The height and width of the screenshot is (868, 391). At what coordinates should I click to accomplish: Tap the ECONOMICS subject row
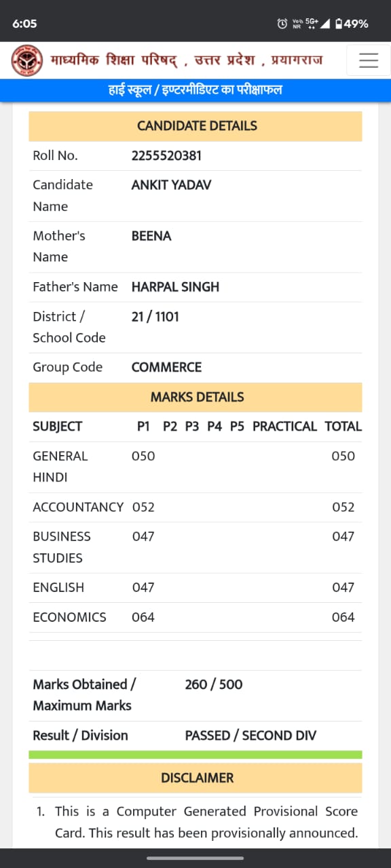click(x=195, y=617)
